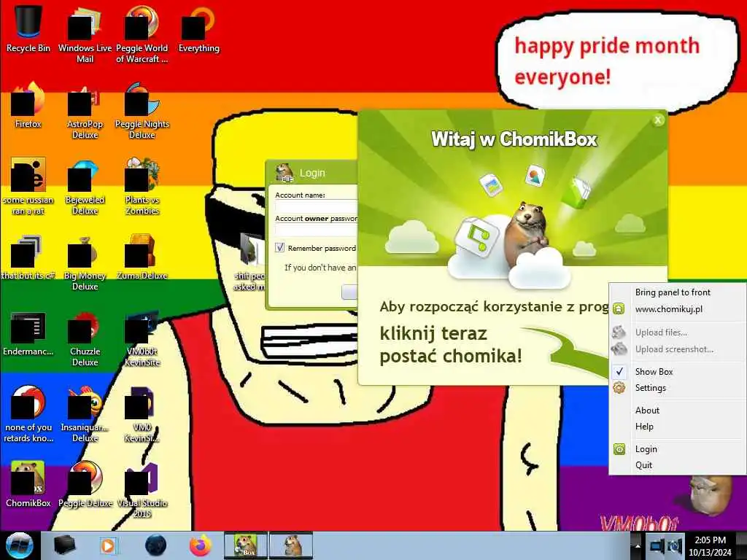Click the Account name input field

point(317,206)
